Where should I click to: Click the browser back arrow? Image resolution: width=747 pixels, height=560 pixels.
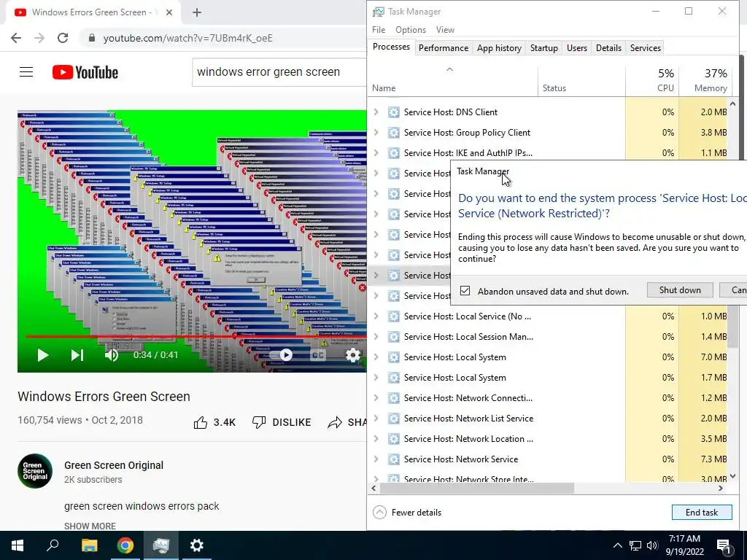16,38
